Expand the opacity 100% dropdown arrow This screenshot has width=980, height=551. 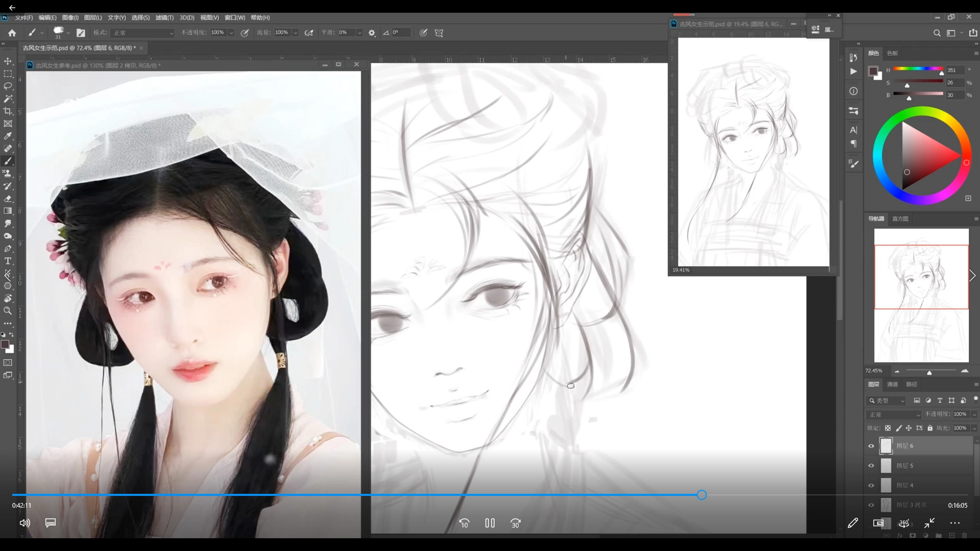click(x=231, y=33)
